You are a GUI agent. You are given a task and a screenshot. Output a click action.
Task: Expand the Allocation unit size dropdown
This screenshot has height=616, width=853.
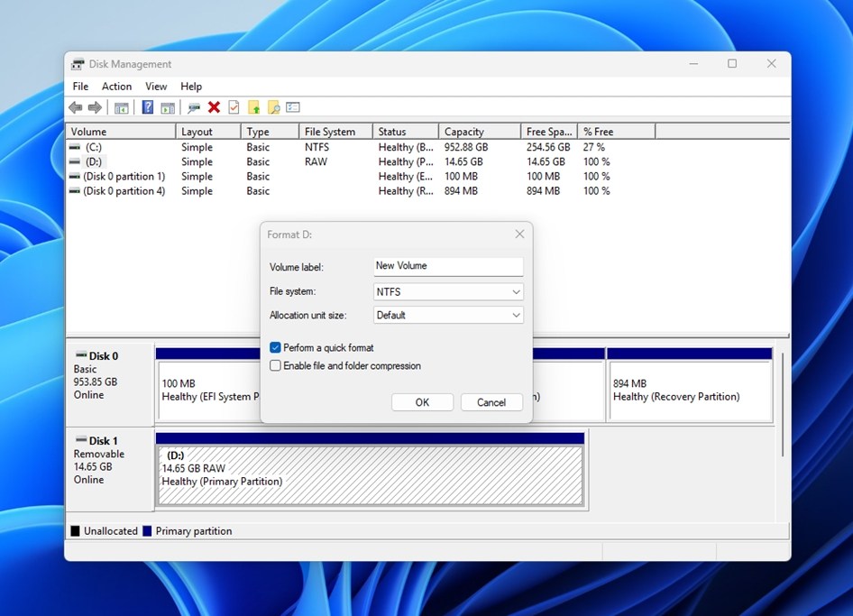[448, 315]
